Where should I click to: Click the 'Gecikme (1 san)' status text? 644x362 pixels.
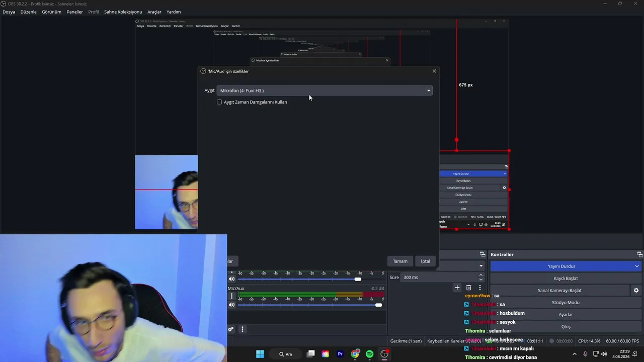tap(406, 341)
